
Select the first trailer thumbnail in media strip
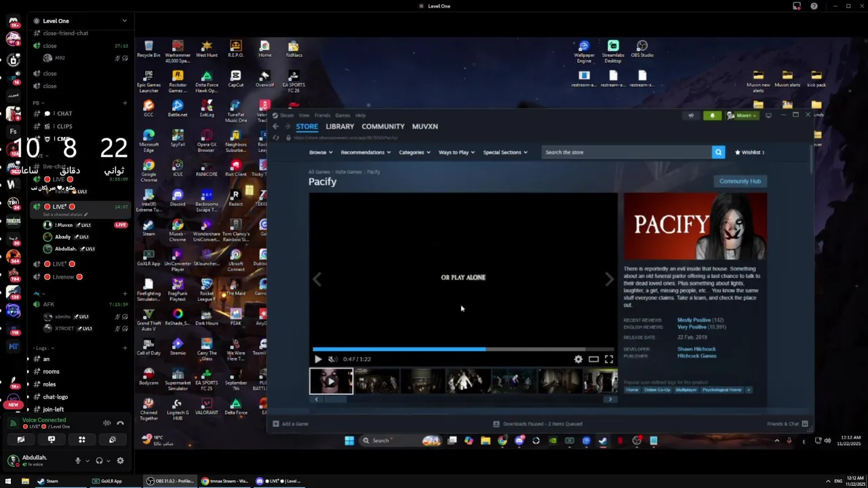331,381
